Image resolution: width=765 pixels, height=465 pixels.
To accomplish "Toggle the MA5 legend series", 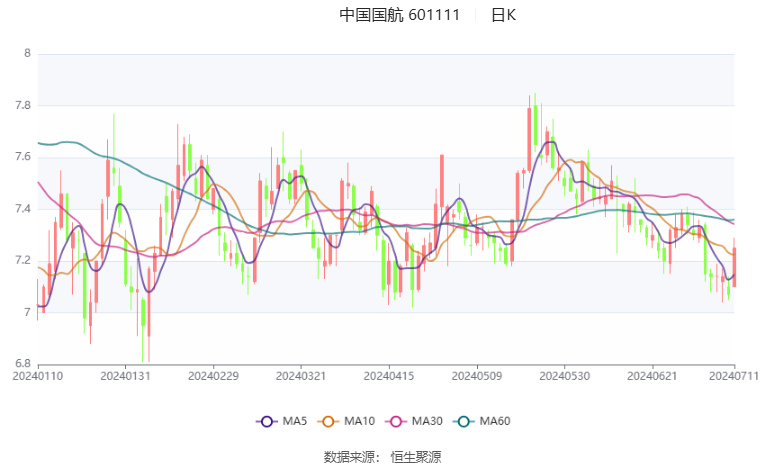I will click(x=282, y=421).
